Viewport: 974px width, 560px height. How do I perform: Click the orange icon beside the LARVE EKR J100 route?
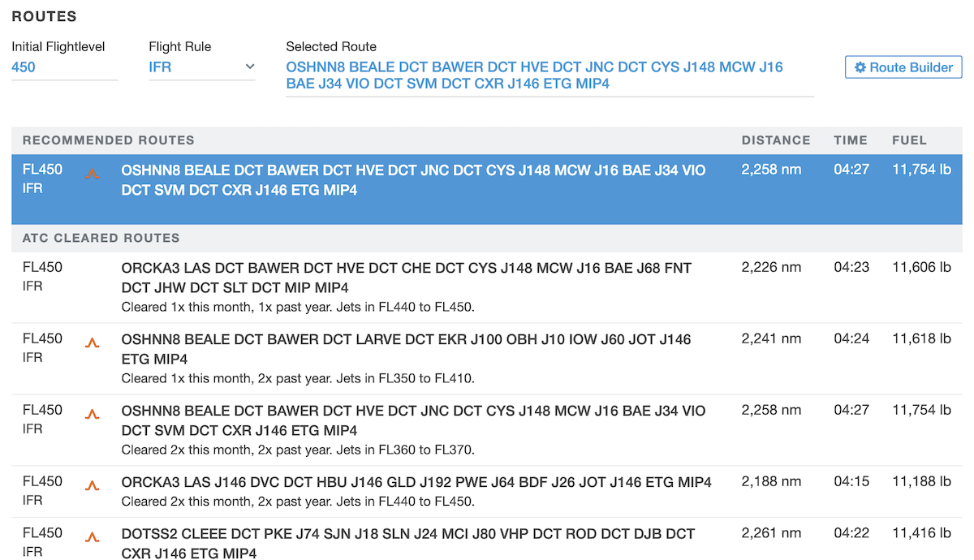[x=93, y=342]
